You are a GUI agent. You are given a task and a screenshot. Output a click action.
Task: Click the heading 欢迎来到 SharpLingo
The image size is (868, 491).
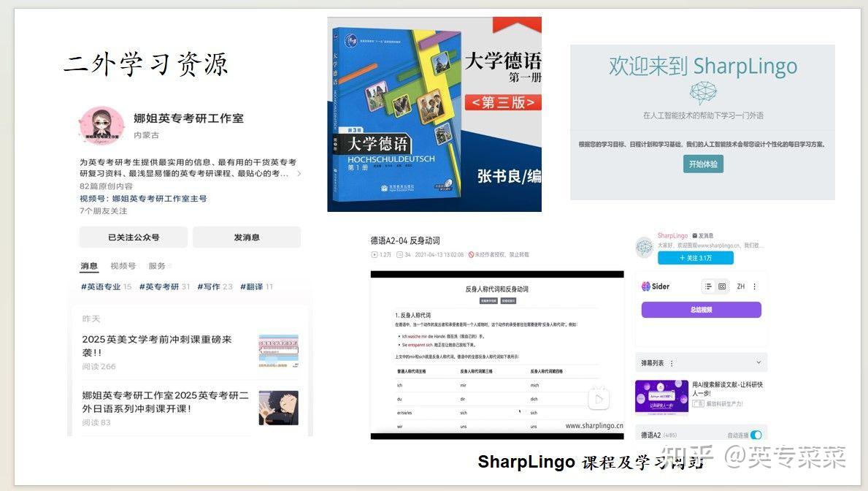click(703, 66)
